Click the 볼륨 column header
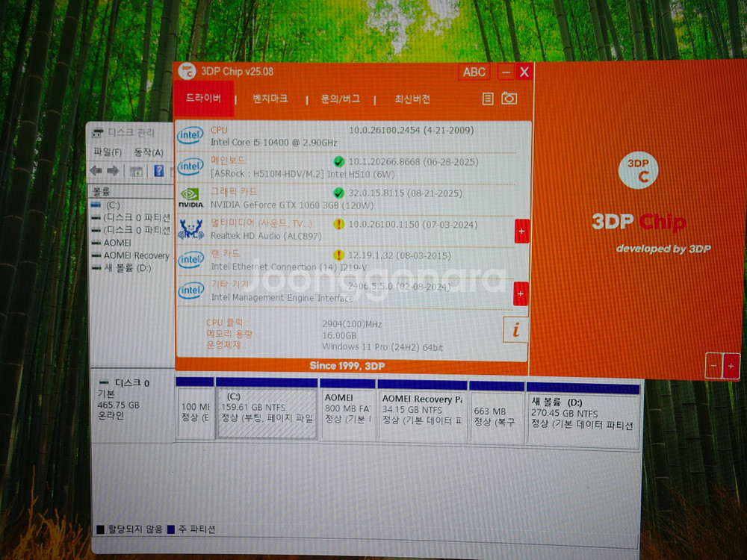 [x=131, y=191]
